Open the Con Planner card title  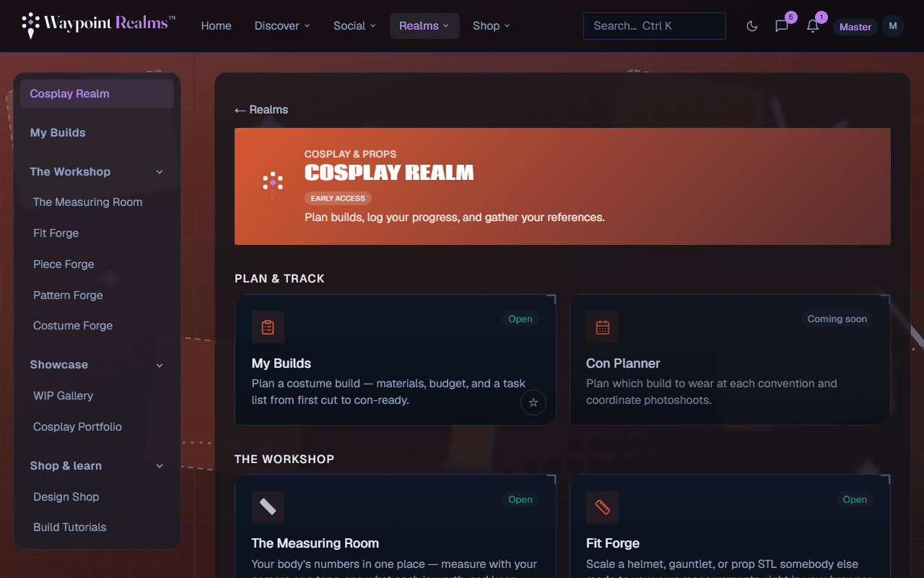(623, 363)
